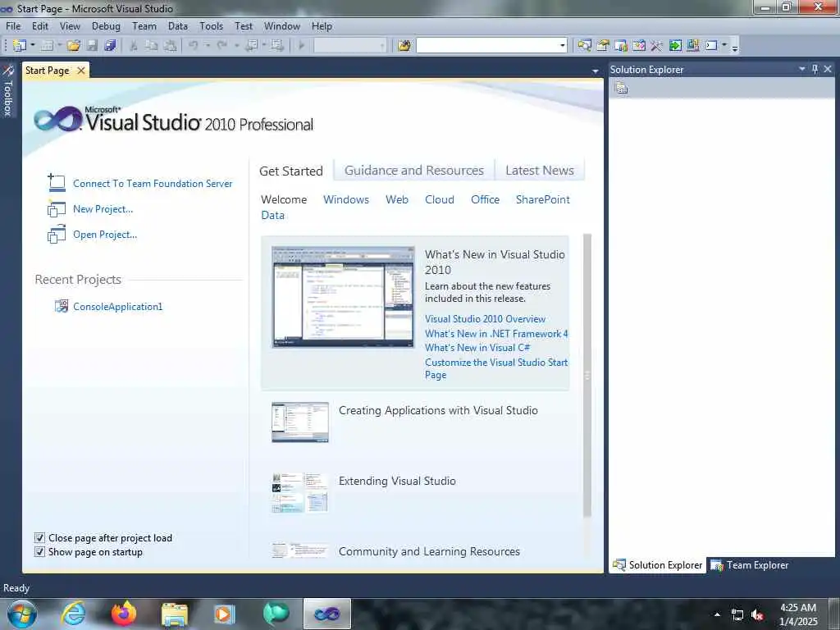Click the Copy toolbar icon

point(152,46)
